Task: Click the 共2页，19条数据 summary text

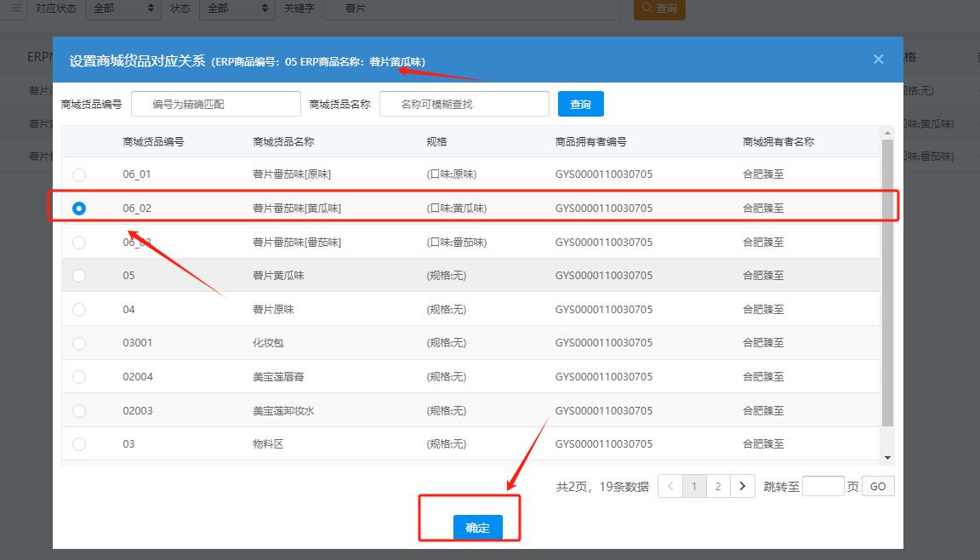Action: point(602,486)
